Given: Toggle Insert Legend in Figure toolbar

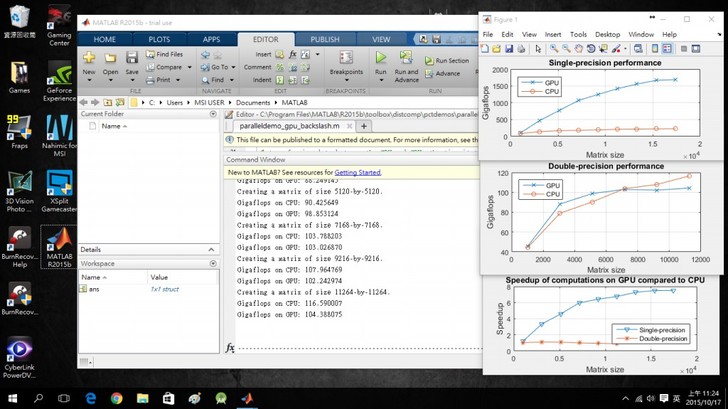Looking at the screenshot, I should (665, 48).
